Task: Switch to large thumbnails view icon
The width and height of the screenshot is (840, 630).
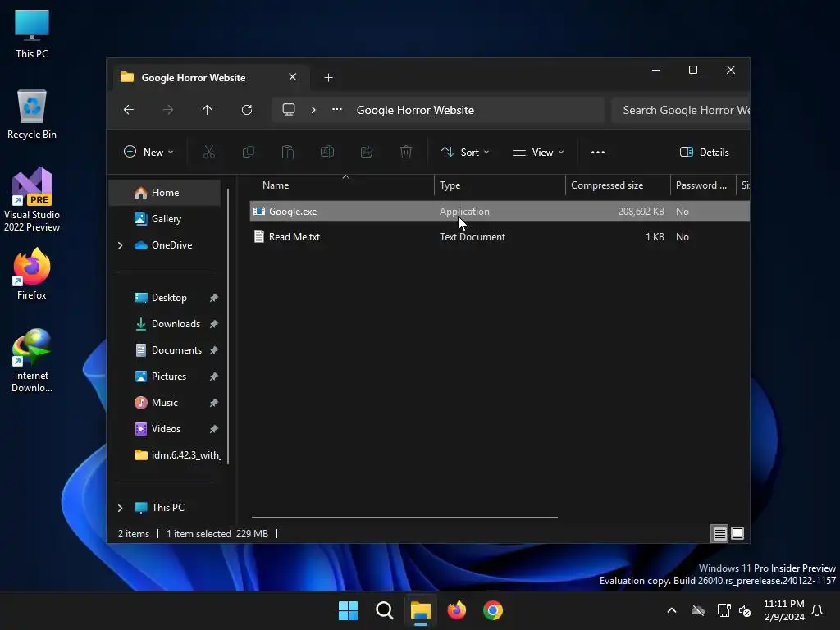Action: [737, 533]
